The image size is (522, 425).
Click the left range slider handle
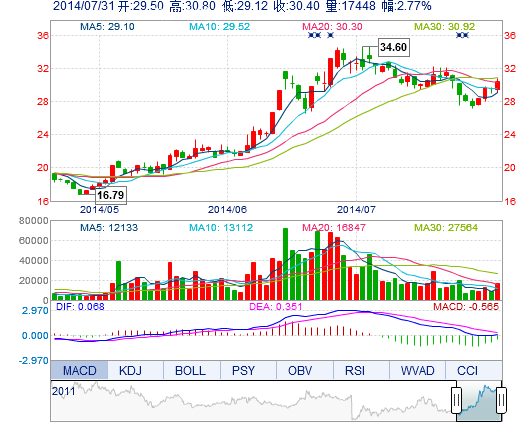click(x=456, y=400)
